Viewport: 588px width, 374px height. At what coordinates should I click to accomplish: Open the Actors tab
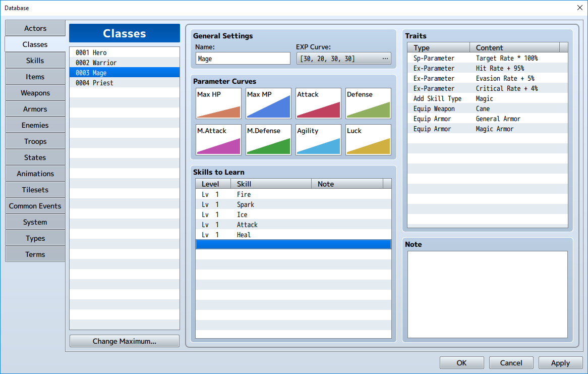click(35, 28)
